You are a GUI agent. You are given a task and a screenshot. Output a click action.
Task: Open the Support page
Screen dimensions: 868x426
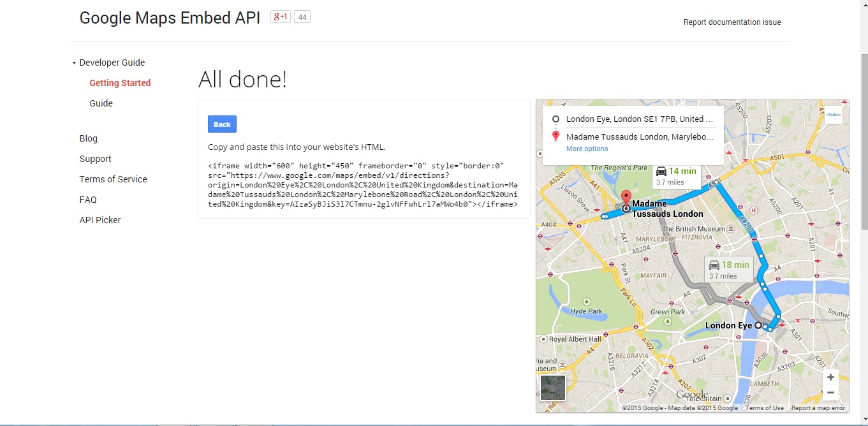(x=95, y=159)
